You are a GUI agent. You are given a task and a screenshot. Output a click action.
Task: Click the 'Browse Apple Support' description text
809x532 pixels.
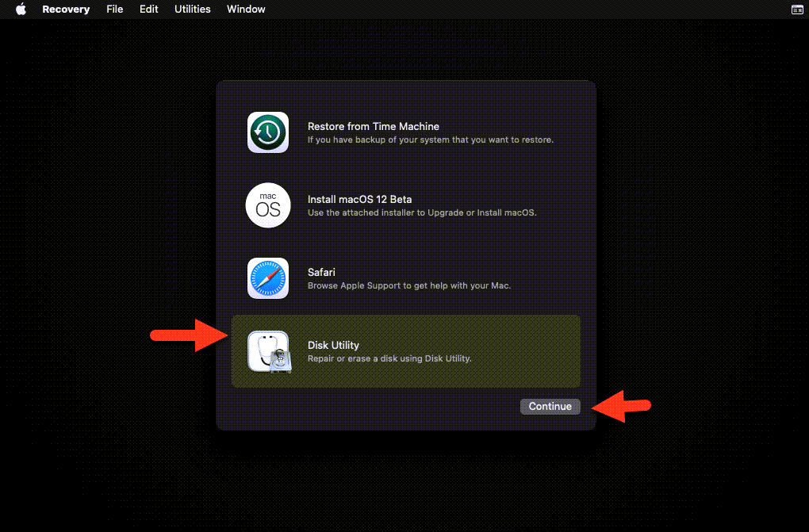point(408,285)
